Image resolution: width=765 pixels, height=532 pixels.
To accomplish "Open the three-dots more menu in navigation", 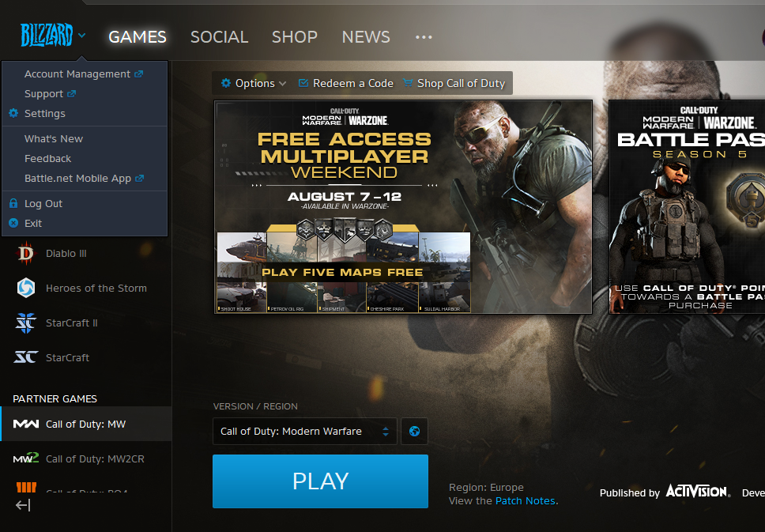I will coord(424,37).
